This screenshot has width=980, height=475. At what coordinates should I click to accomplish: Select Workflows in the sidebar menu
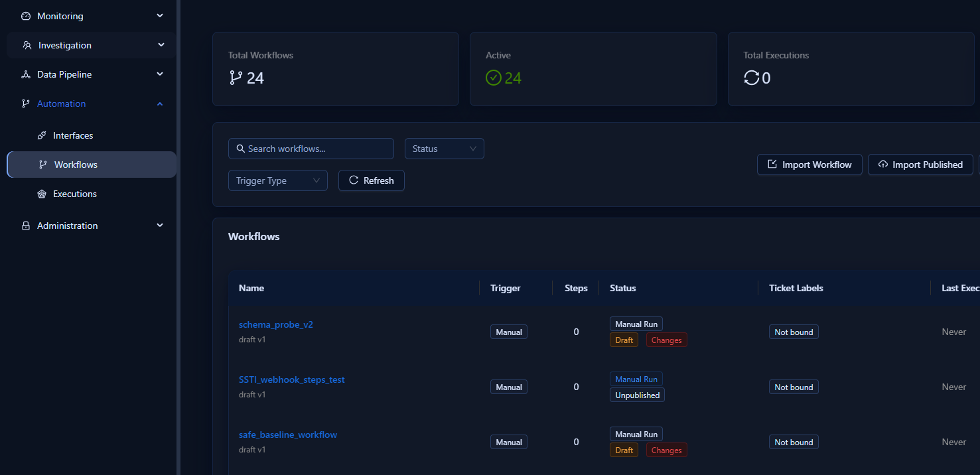tap(92, 165)
